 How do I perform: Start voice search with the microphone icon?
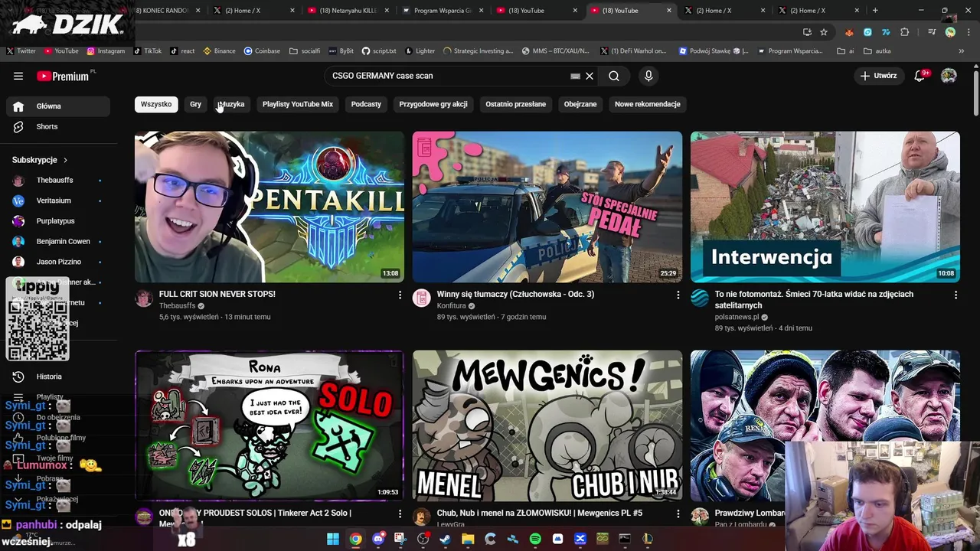[x=648, y=76]
